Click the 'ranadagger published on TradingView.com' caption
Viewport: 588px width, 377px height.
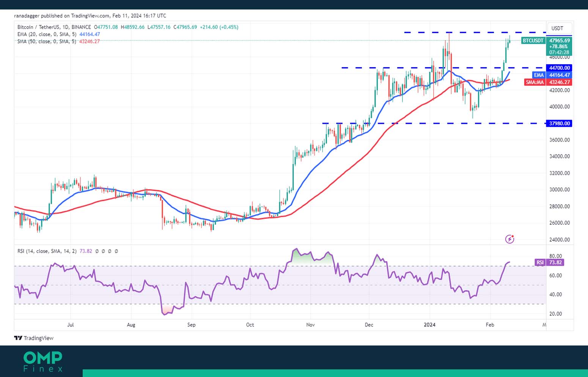[x=62, y=16]
